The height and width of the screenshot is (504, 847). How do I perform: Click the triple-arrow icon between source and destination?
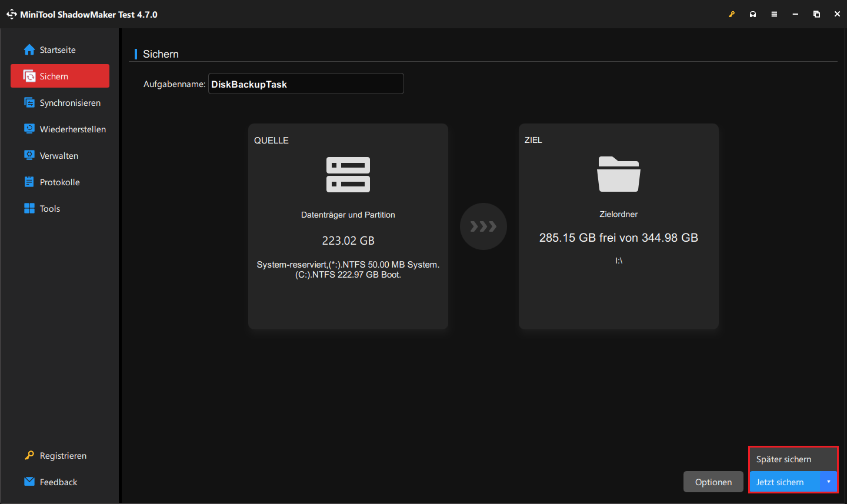(483, 226)
